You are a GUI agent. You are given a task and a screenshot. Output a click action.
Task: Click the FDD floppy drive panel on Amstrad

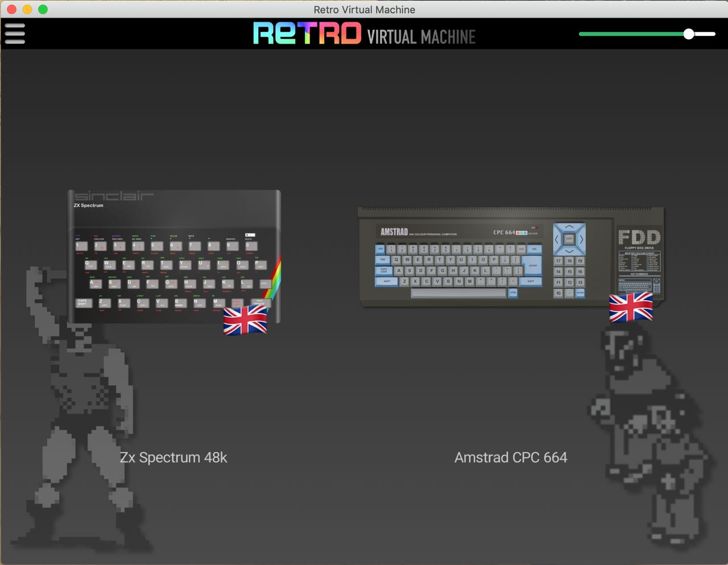coord(639,261)
